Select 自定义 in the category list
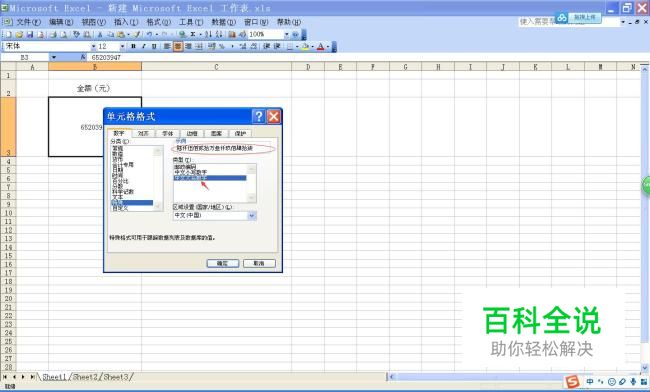Viewport: 650px width, 392px height. pos(120,208)
